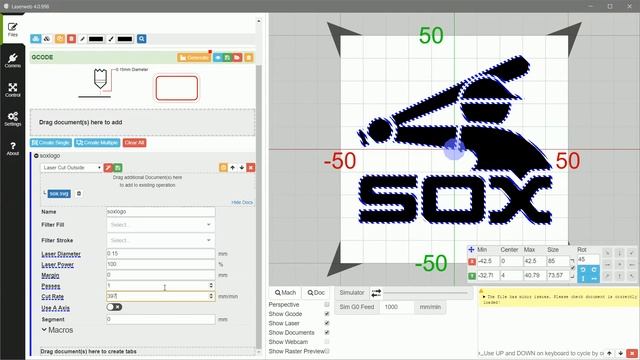Open the Filter Stroke dropdown
Screen dimensions: 640x360
pyautogui.click(x=160, y=240)
